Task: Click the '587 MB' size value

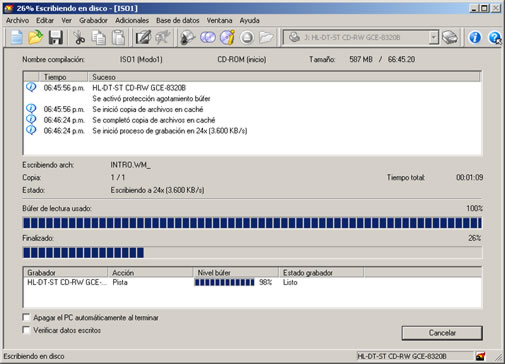Action: pyautogui.click(x=361, y=59)
